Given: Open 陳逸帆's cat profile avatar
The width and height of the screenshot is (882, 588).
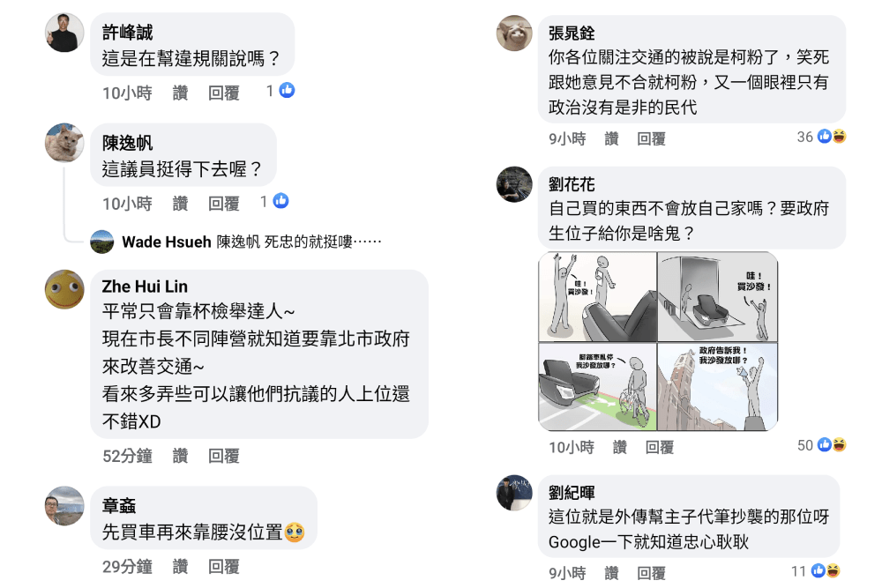Looking at the screenshot, I should coord(64,143).
